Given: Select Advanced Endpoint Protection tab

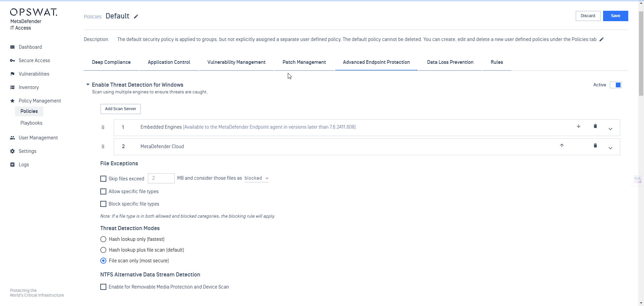Looking at the screenshot, I should [x=376, y=62].
